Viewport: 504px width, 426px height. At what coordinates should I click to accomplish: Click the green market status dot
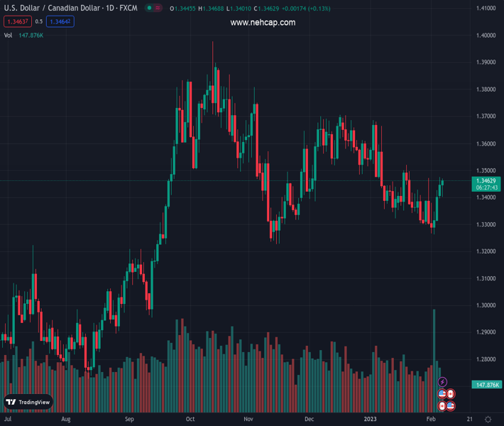[x=149, y=9]
